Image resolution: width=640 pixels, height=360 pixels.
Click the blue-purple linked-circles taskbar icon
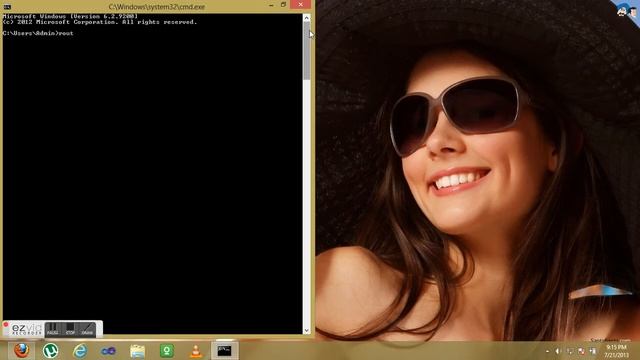click(x=109, y=351)
